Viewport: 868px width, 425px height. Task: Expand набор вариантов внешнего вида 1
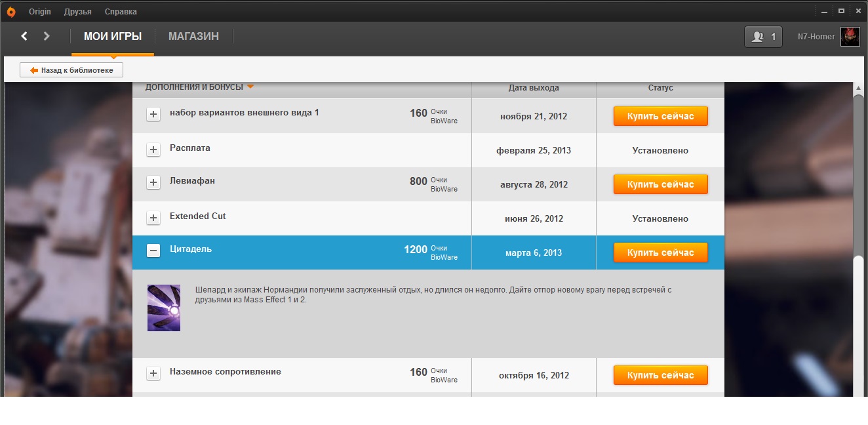153,114
